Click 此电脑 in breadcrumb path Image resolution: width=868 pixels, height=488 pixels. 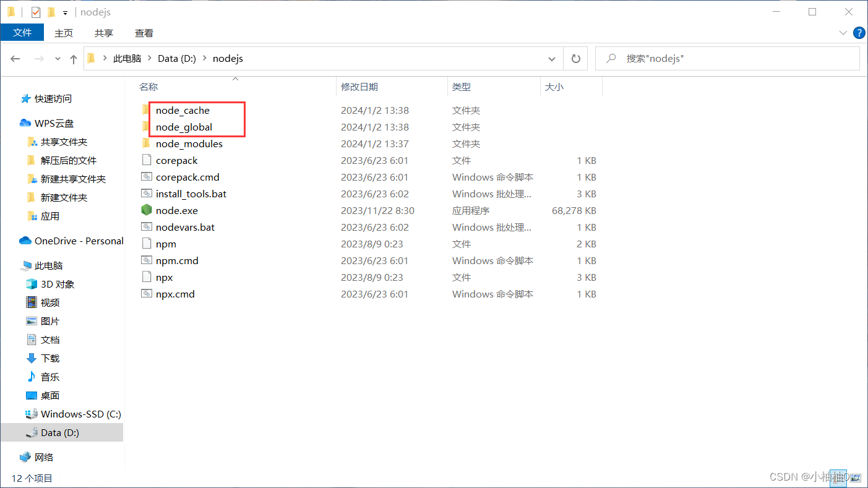click(x=127, y=59)
